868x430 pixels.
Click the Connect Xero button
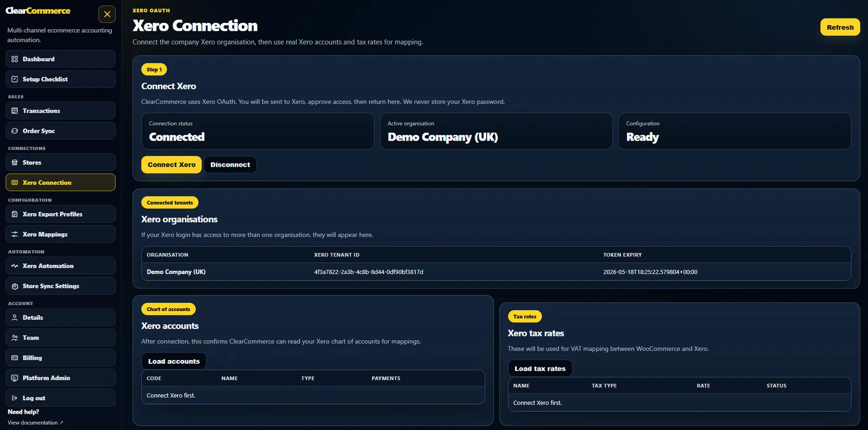tap(171, 165)
